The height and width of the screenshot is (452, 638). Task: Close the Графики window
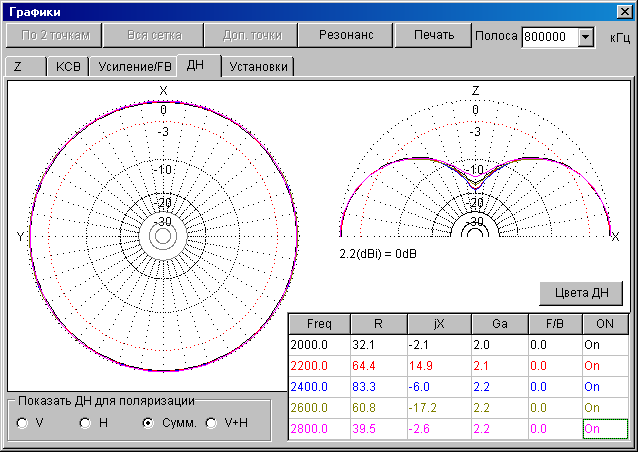(x=624, y=12)
